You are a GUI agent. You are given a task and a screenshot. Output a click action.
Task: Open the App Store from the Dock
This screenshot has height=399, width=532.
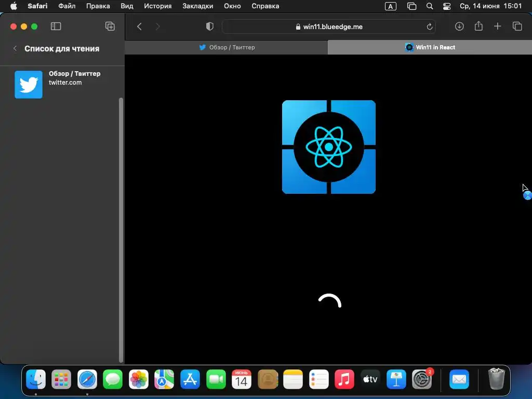[190, 379]
